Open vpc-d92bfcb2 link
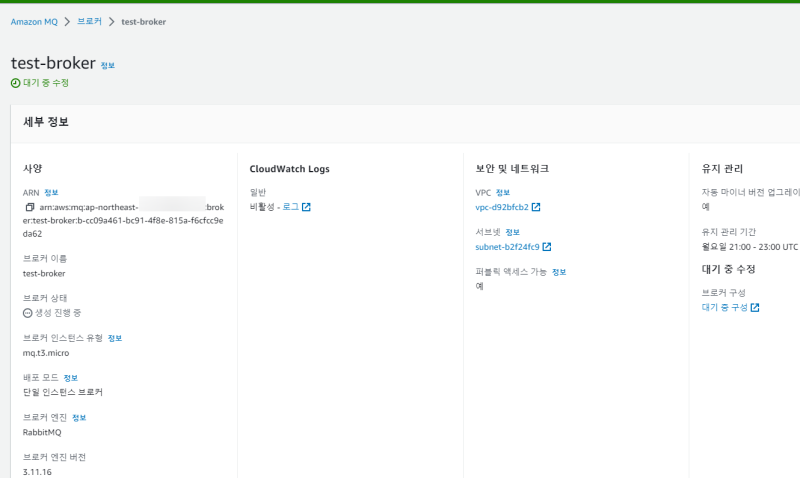This screenshot has height=478, width=800. point(501,207)
